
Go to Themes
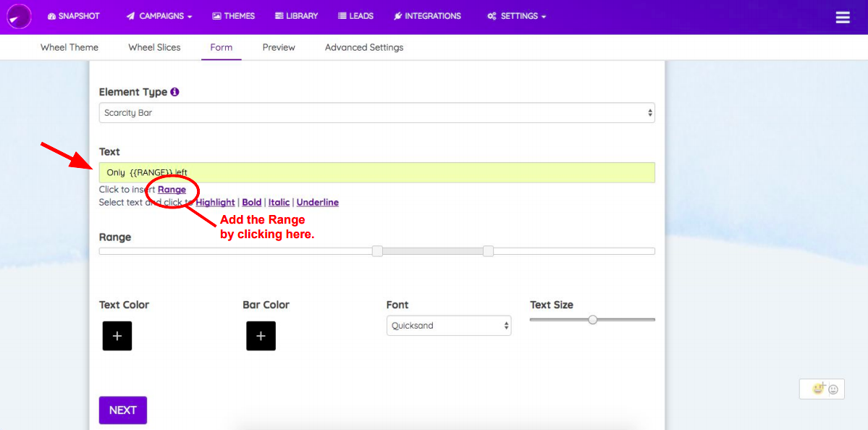[234, 16]
